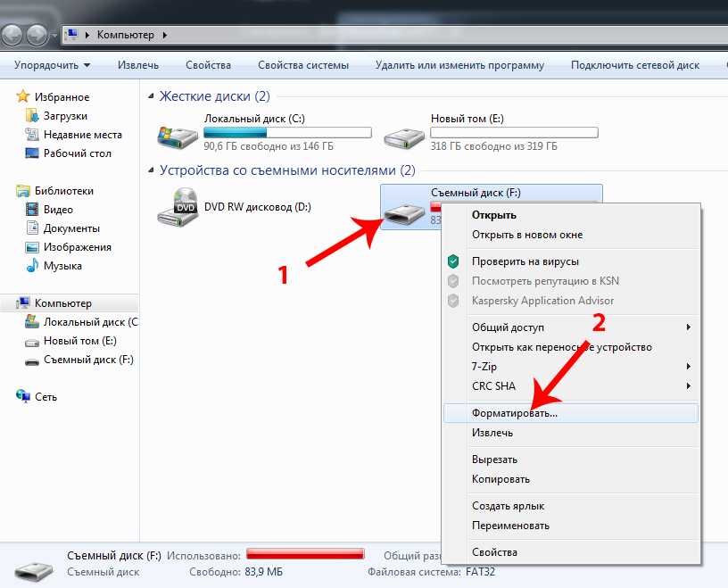This screenshot has height=588, width=728.
Task: Click the Kaspersky shield icon next to Проверить на вирусы
Action: tap(453, 261)
